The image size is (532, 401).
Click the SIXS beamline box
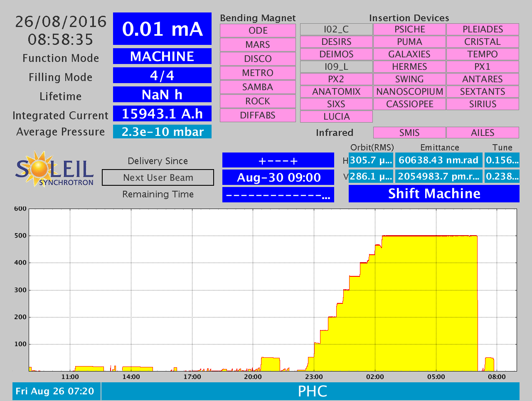pos(336,104)
